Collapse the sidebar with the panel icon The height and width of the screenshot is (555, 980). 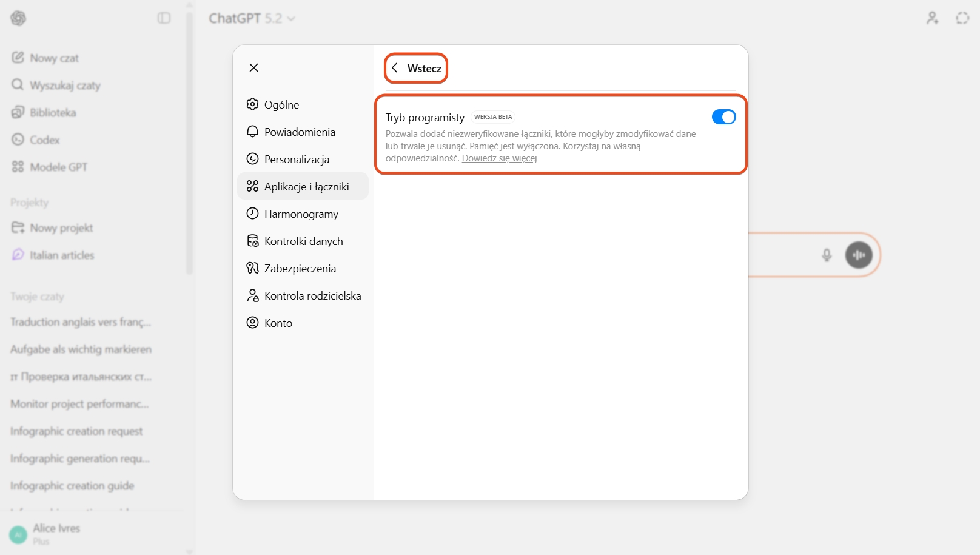point(164,18)
